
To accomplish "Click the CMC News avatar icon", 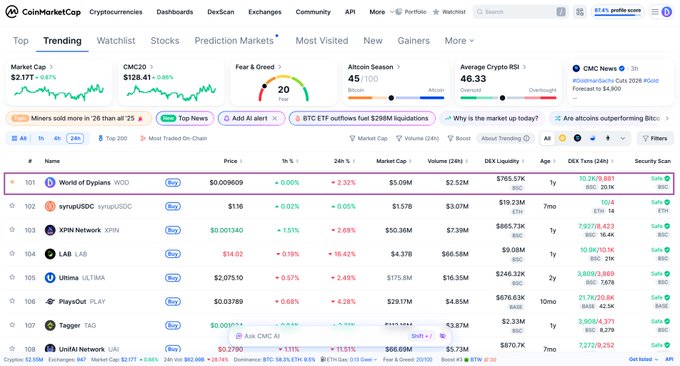I will coord(576,69).
